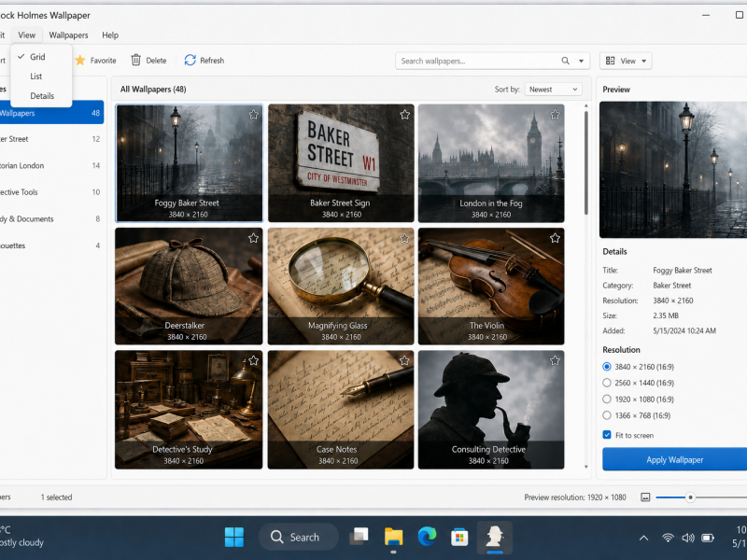Launch Microsoft Edge from the taskbar
The height and width of the screenshot is (560, 747).
pos(427,538)
